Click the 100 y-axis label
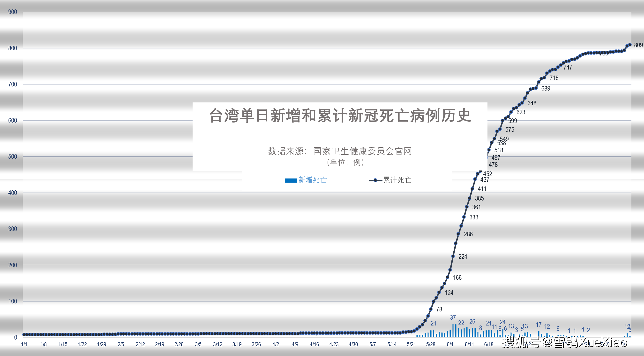The image size is (644, 356). click(13, 301)
